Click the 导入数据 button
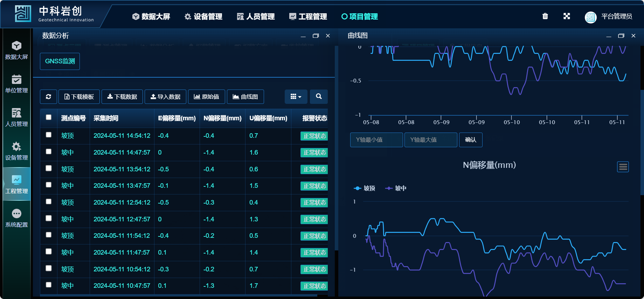644x299 pixels. [x=166, y=97]
